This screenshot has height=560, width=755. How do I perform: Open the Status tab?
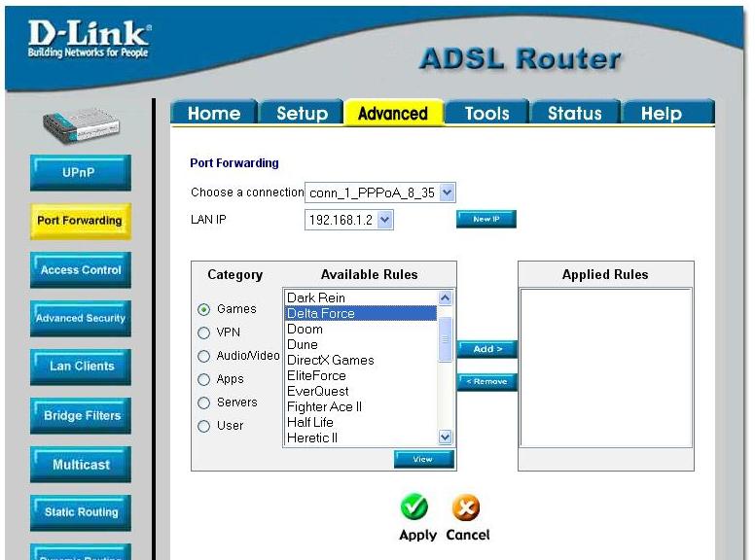pos(574,113)
